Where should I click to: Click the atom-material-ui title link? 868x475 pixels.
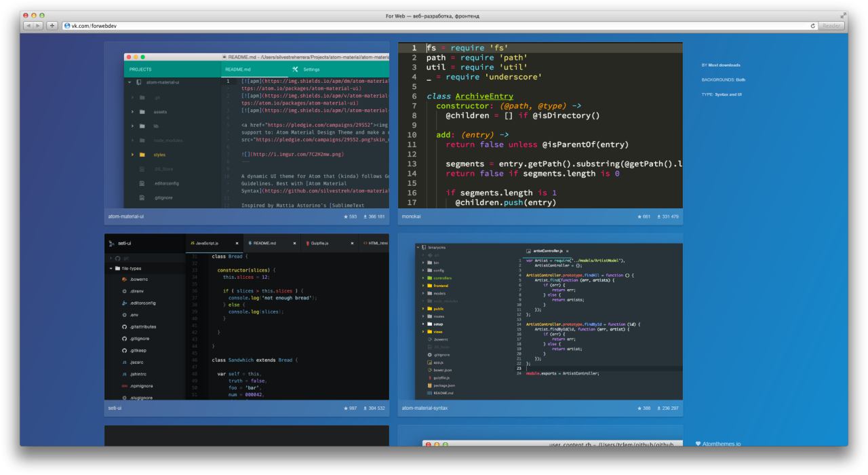click(126, 216)
